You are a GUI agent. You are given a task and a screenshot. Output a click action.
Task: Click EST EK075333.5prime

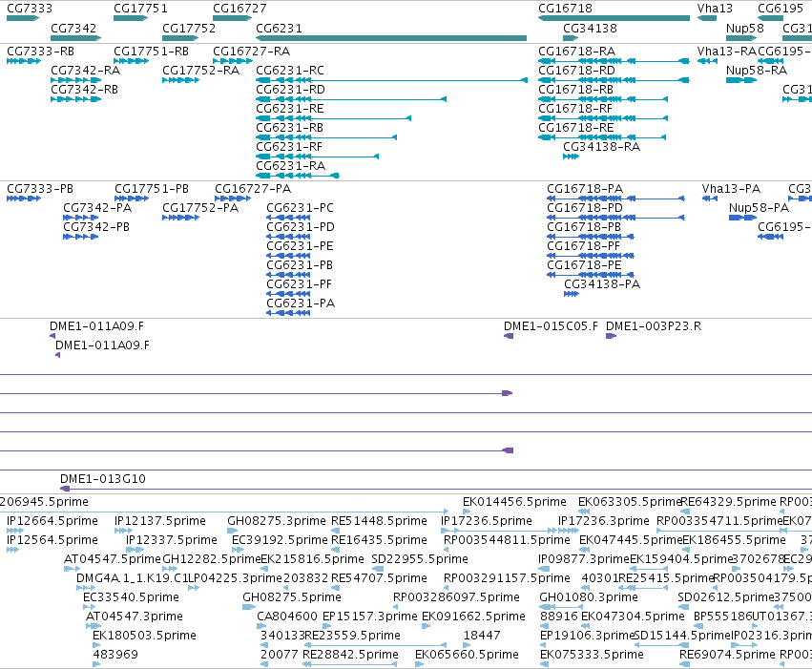click(x=592, y=655)
